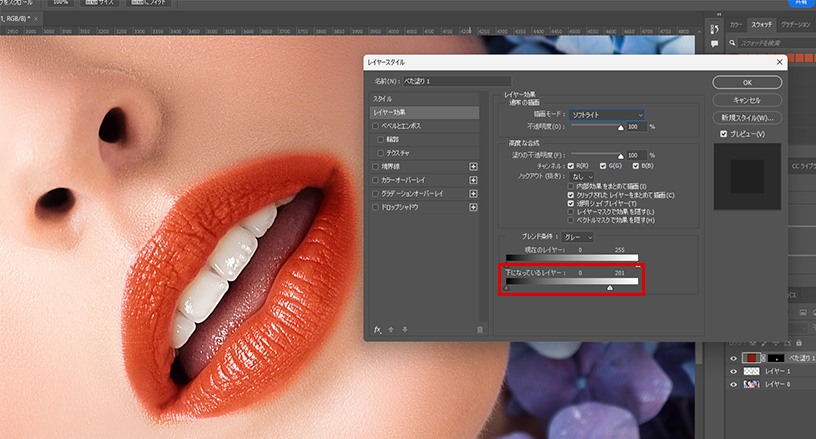Click the plus icon next to グラデーションオーバーレイ
Screen dimensions: 816x439
[x=473, y=192]
